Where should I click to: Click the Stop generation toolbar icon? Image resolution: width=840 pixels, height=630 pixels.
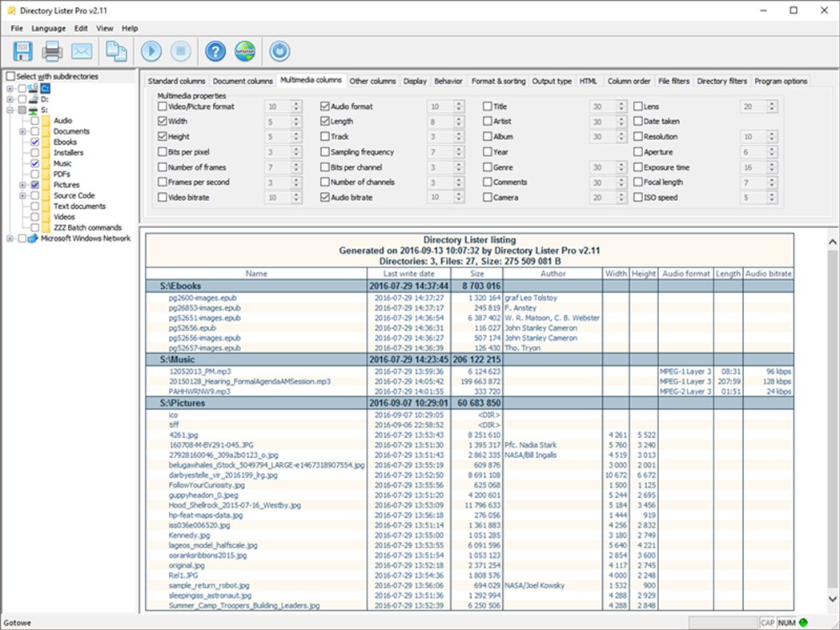[x=181, y=50]
